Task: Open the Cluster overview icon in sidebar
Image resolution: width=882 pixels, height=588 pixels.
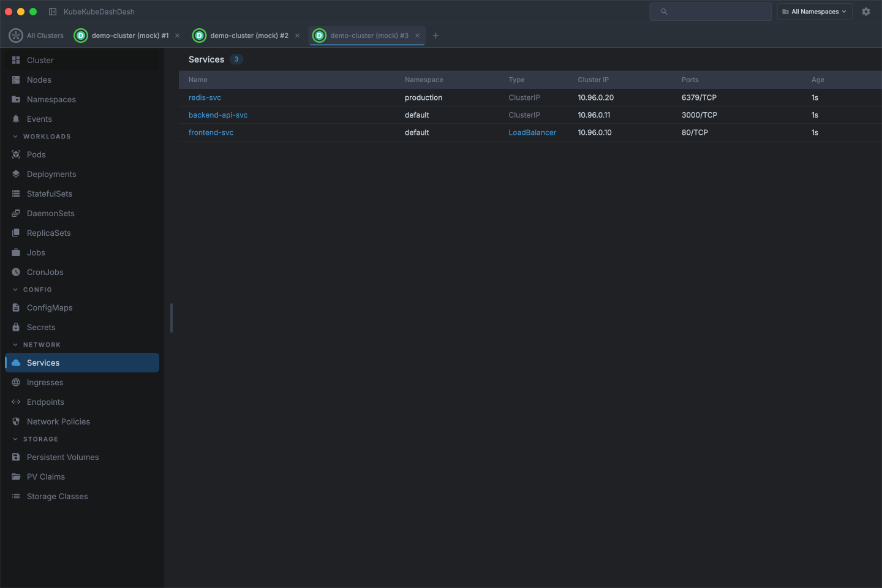Action: [16, 60]
